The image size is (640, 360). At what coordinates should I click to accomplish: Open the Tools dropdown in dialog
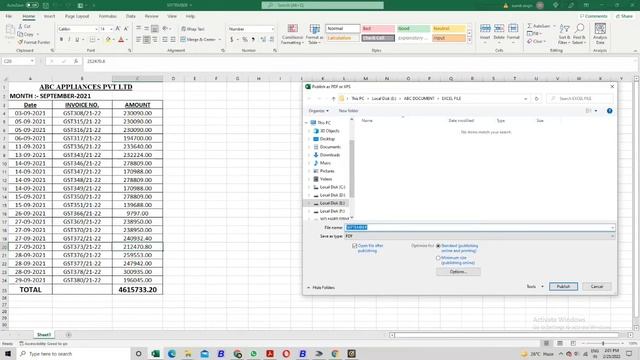click(x=535, y=287)
